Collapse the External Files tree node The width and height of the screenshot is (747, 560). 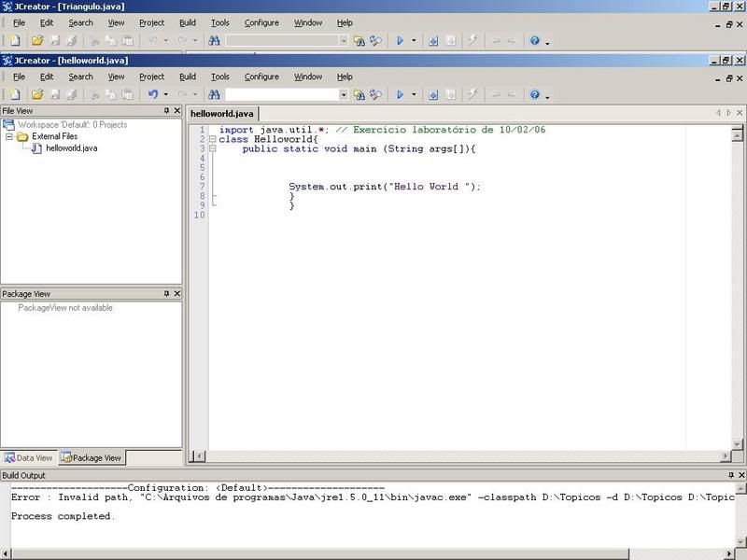(x=9, y=136)
